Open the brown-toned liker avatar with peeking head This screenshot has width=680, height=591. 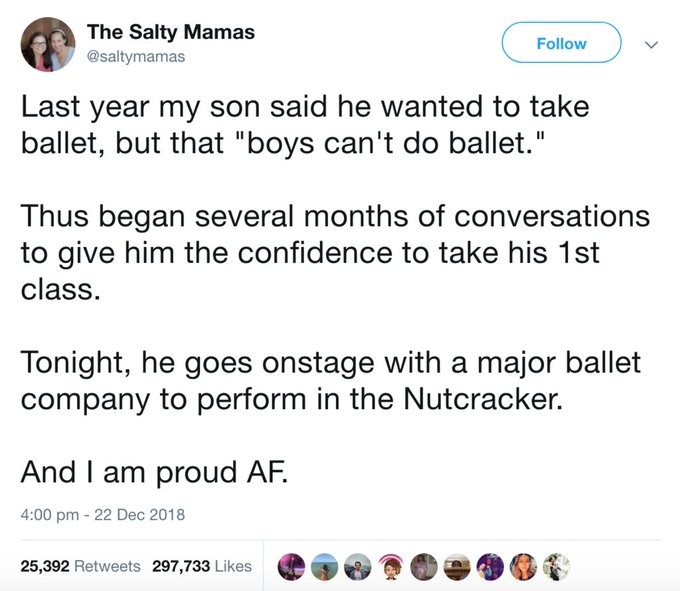(457, 567)
